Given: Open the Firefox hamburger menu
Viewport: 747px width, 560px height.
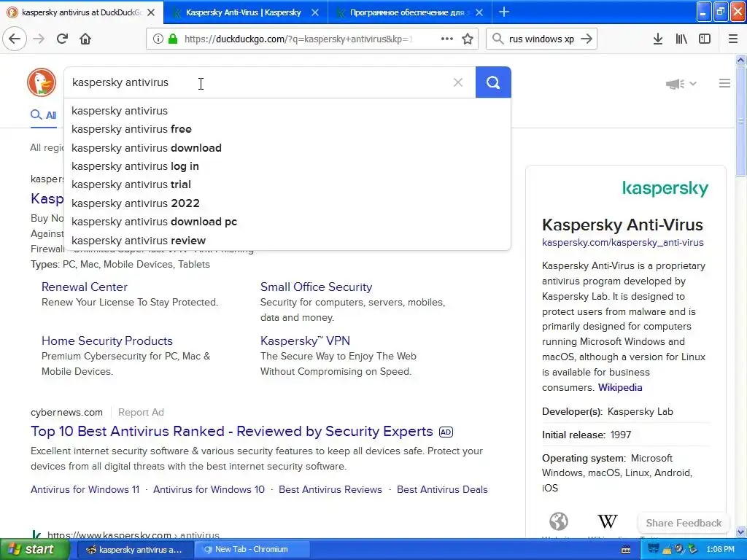Looking at the screenshot, I should point(733,39).
